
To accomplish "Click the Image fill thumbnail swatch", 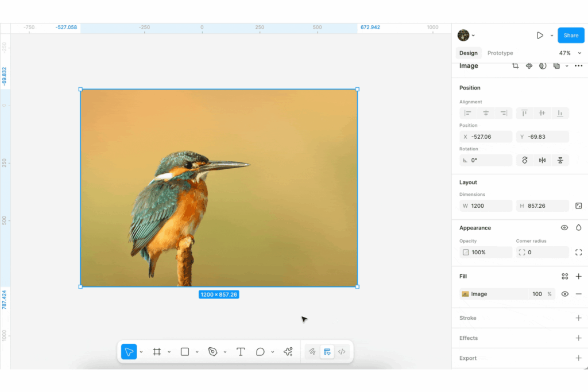I will pyautogui.click(x=465, y=294).
